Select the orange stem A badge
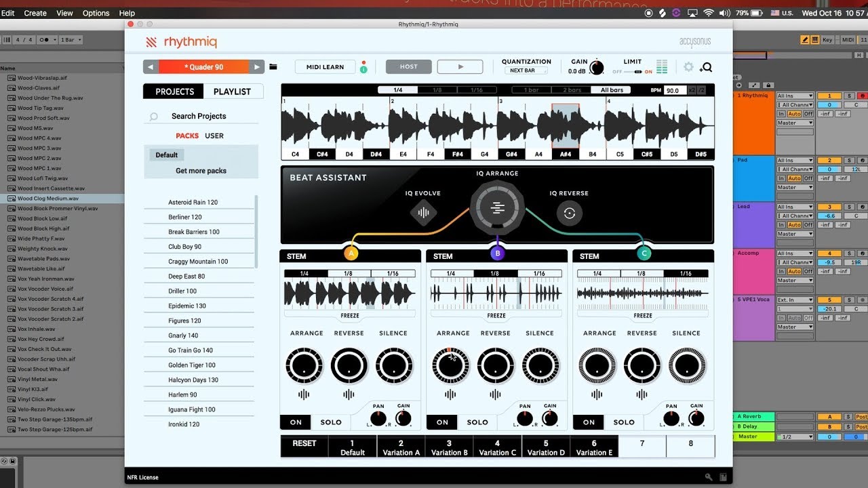868x488 pixels. (351, 253)
